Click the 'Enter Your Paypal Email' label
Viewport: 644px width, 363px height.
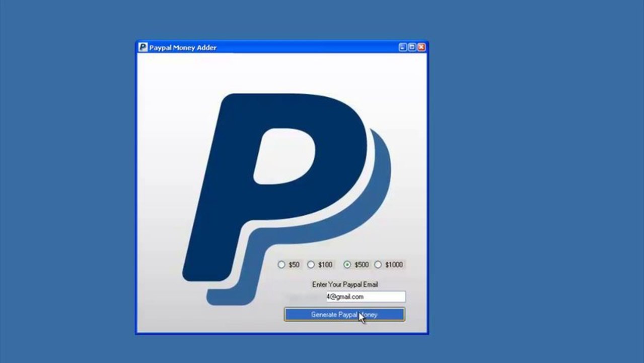coord(345,284)
